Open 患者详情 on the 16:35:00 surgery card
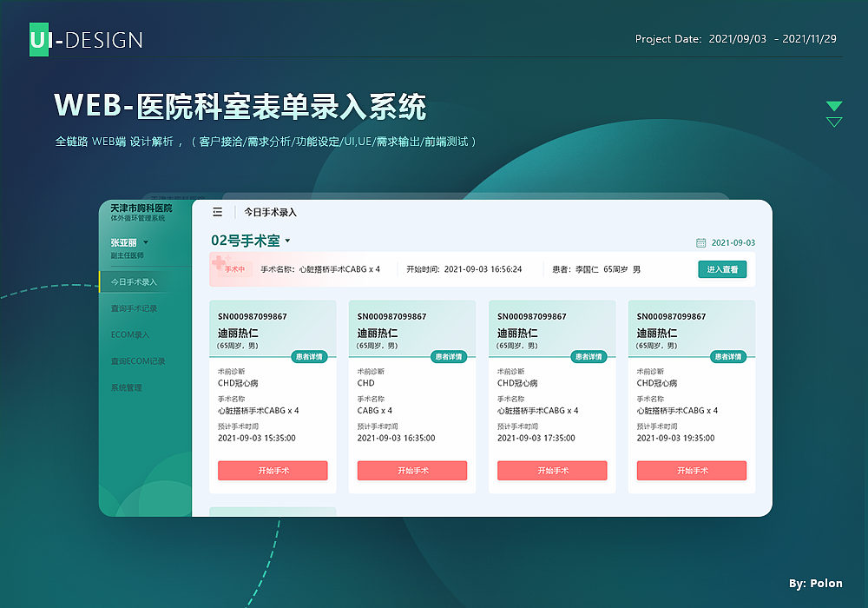868x608 pixels. click(x=449, y=357)
